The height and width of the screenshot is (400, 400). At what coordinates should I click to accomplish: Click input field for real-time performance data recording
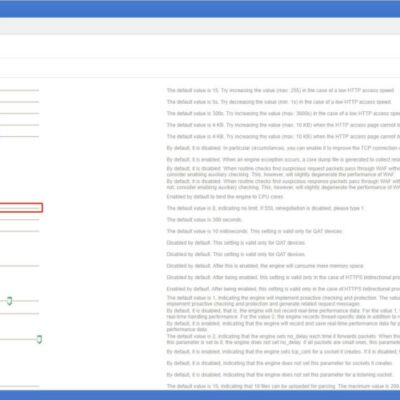[x=19, y=313]
